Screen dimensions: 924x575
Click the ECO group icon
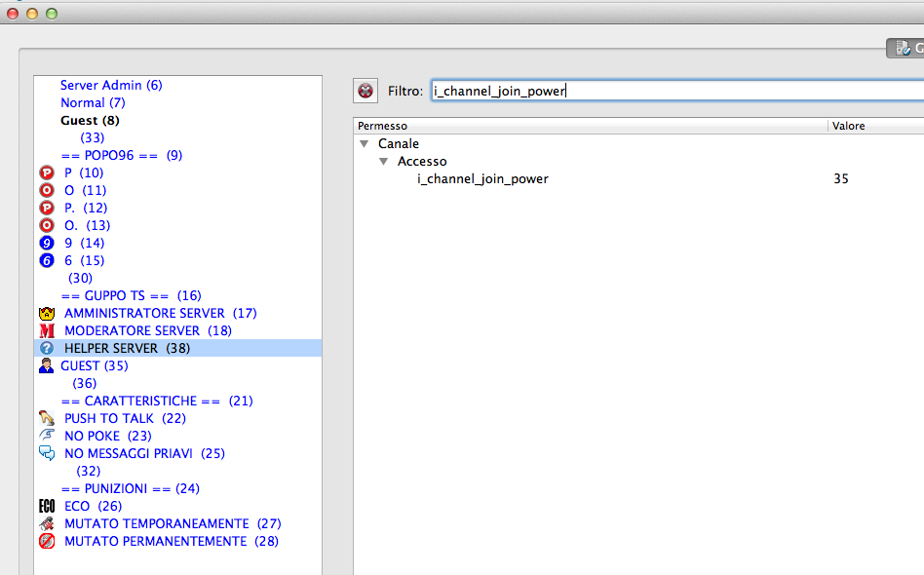point(46,506)
